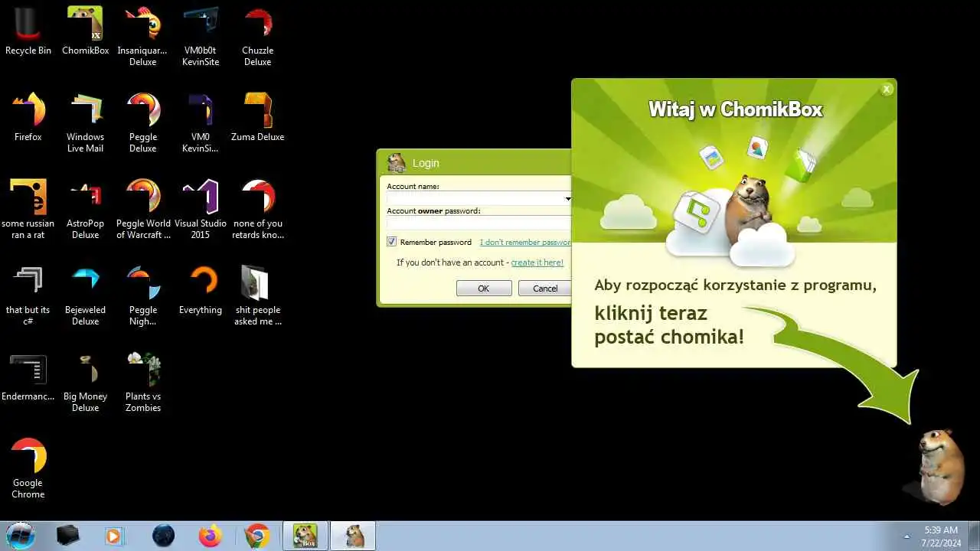
Task: Select the VM0b0t KevinSite desktop icon
Action: click(x=201, y=37)
